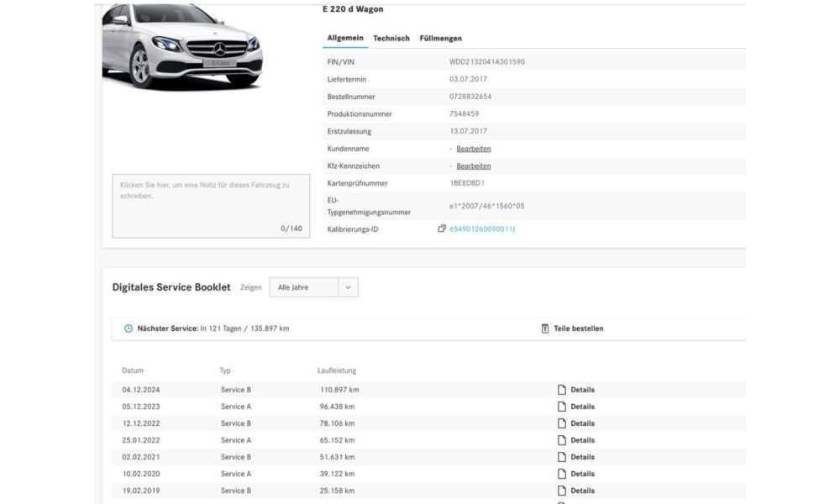840x504 pixels.
Task: View Details of the 51.631 km service
Action: tap(582, 457)
